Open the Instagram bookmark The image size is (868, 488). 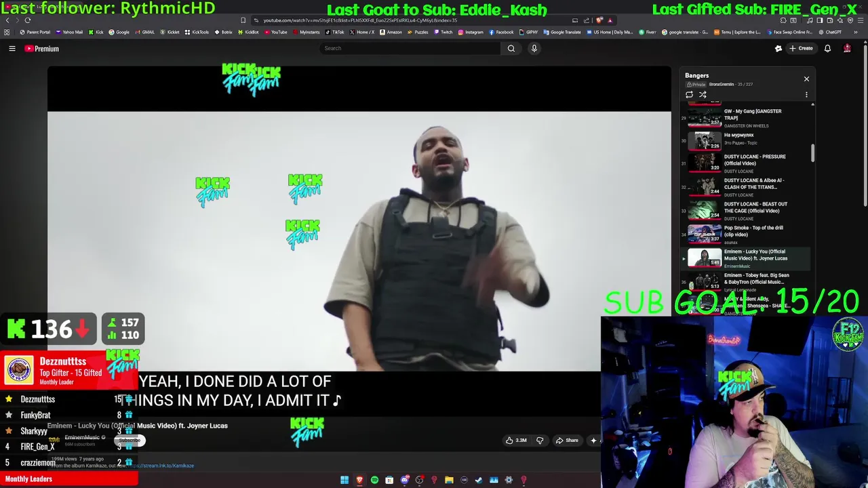(x=471, y=32)
